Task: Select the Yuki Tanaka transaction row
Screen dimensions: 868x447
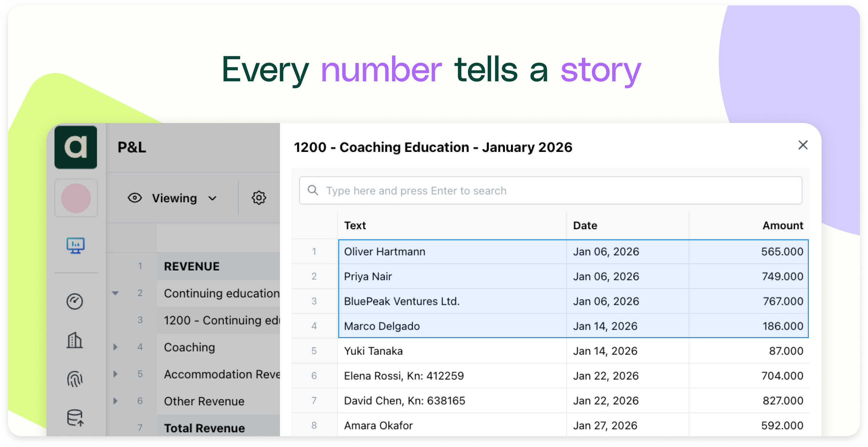Action: click(x=550, y=351)
